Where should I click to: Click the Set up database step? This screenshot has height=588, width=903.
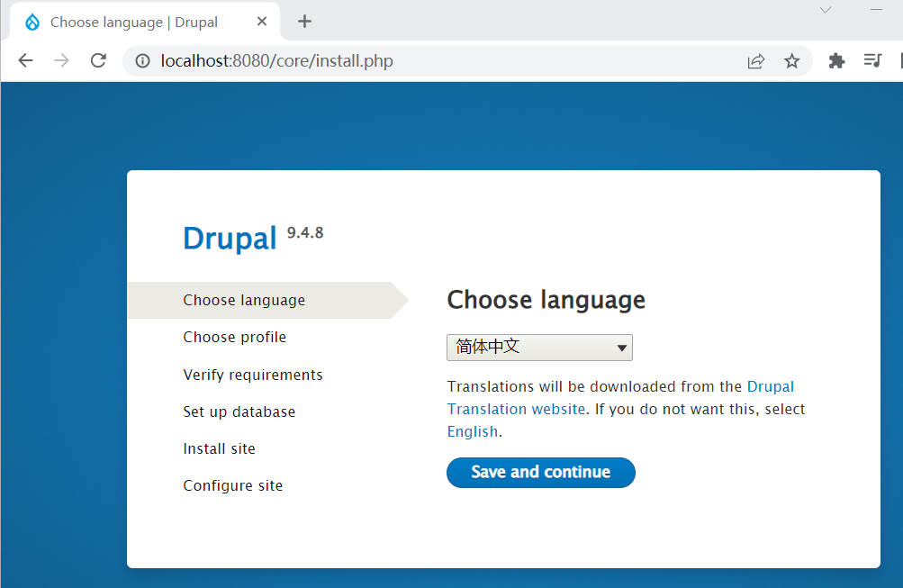tap(239, 412)
